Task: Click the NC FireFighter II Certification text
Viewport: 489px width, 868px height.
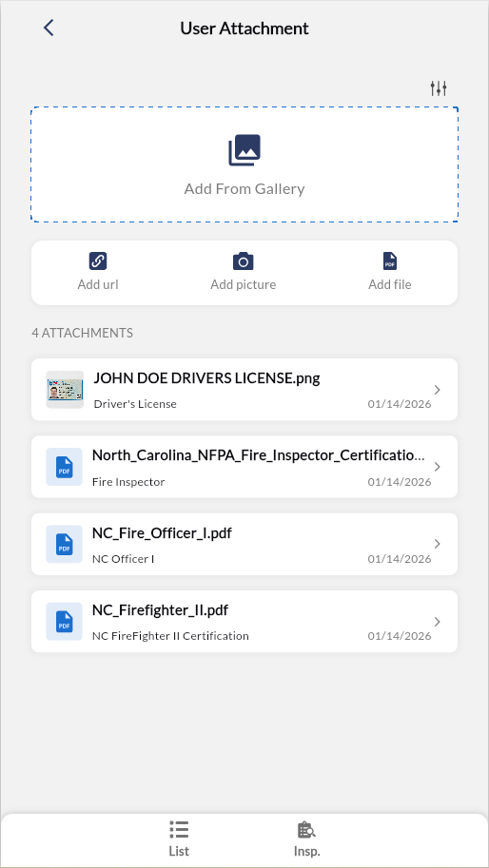Action: pyautogui.click(x=170, y=635)
